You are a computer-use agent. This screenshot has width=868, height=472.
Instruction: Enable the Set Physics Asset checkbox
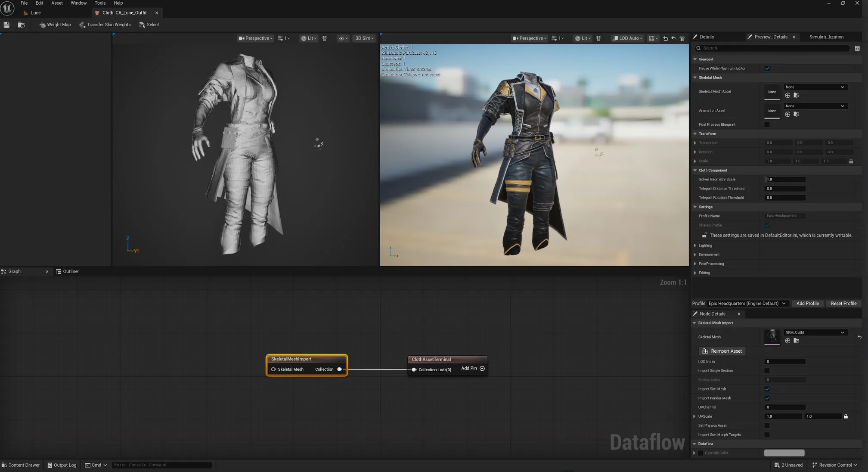(767, 425)
